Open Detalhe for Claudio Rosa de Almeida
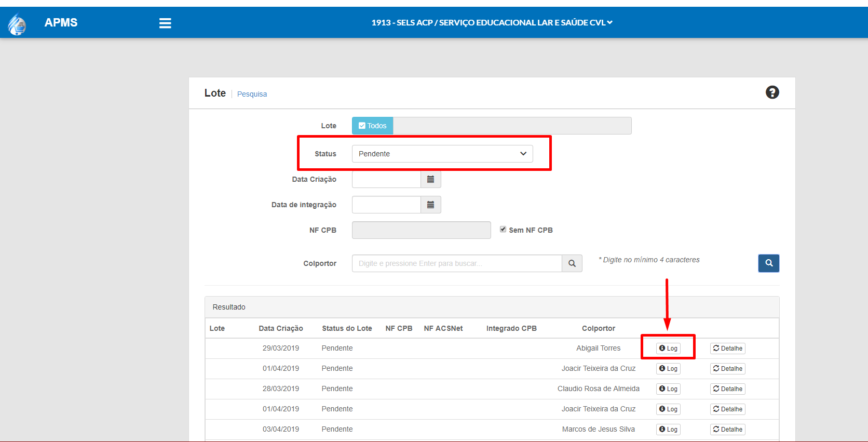The width and height of the screenshot is (868, 442). 728,389
